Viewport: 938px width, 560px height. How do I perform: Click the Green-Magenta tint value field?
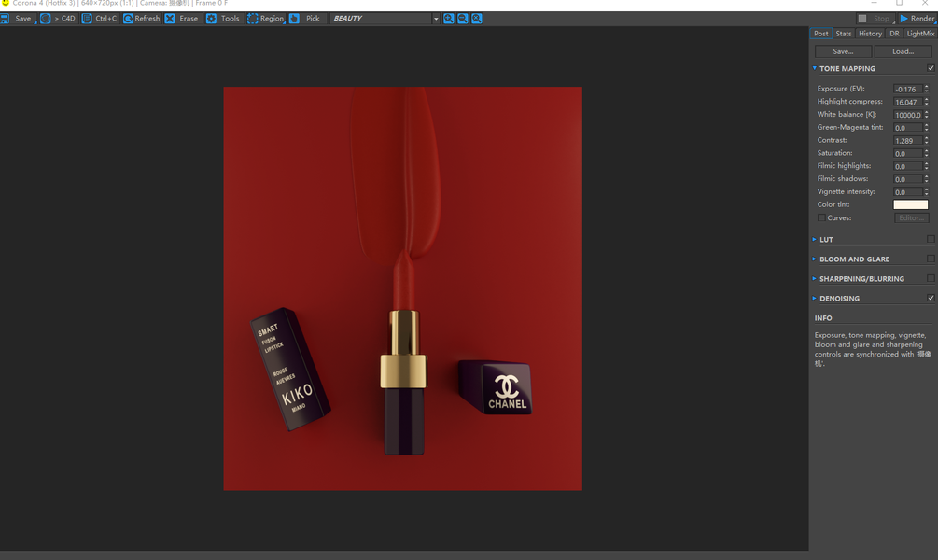[x=907, y=128]
